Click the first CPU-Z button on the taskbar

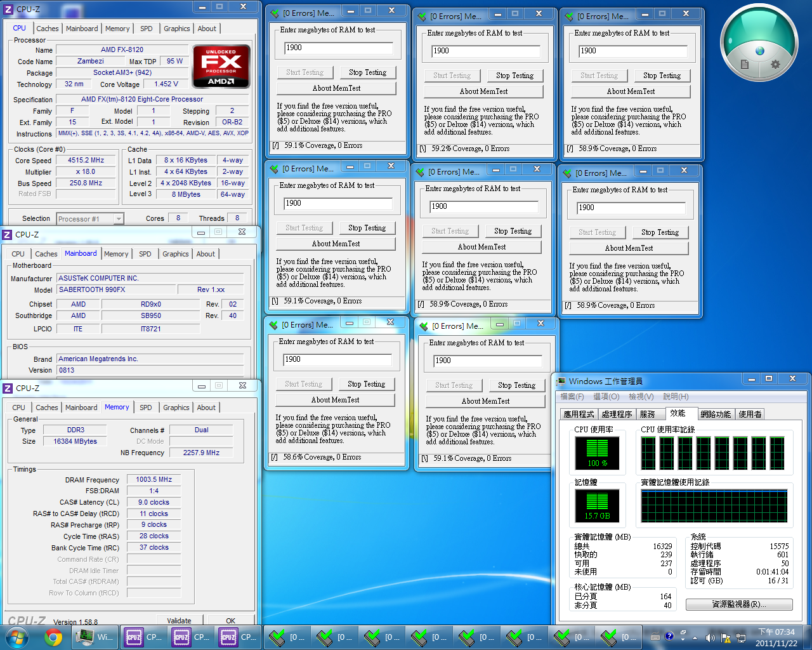coord(143,637)
